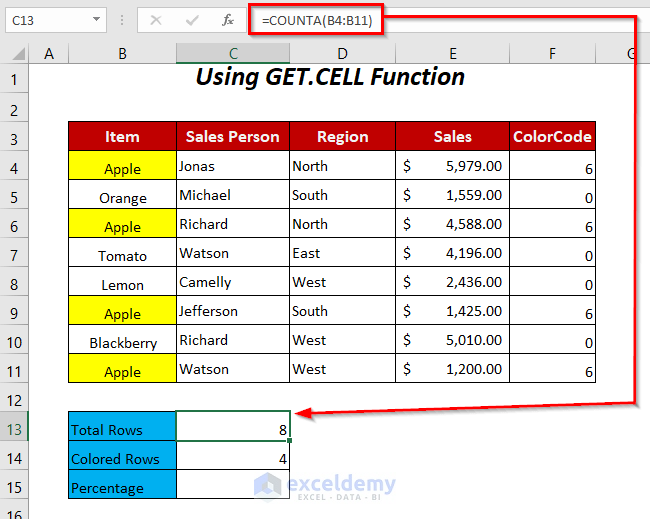This screenshot has height=519, width=650.
Task: Click the 'Using GET.CELL Function' title cell
Action: click(x=330, y=77)
